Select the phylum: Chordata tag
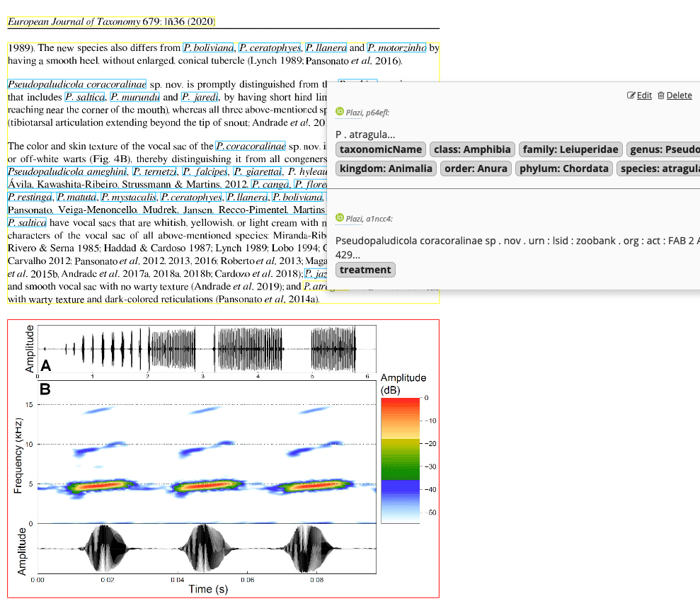This screenshot has height=606, width=700. [563, 168]
